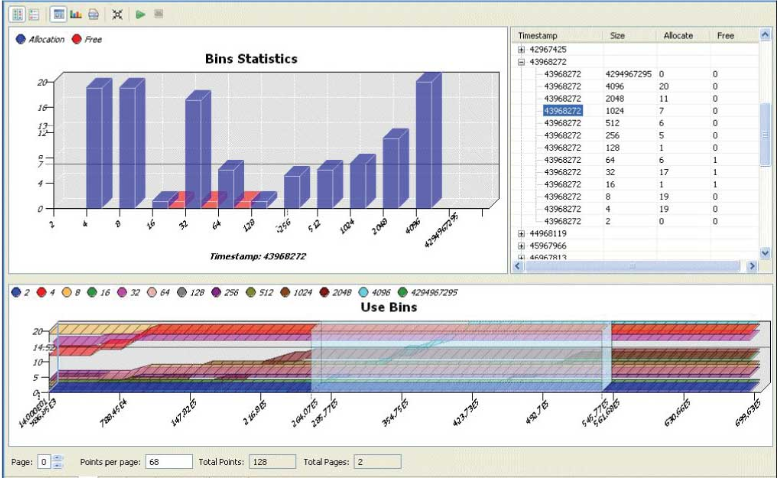Click the first grid-view toolbar icon
The height and width of the screenshot is (478, 778).
coord(18,15)
